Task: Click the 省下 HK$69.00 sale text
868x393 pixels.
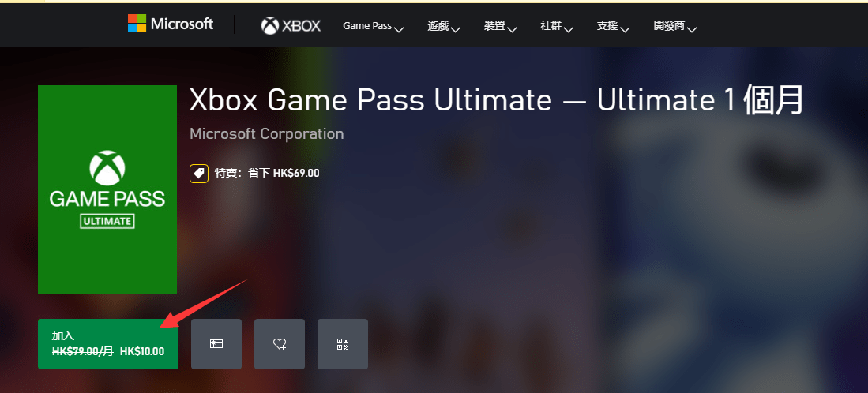Action: tap(284, 173)
